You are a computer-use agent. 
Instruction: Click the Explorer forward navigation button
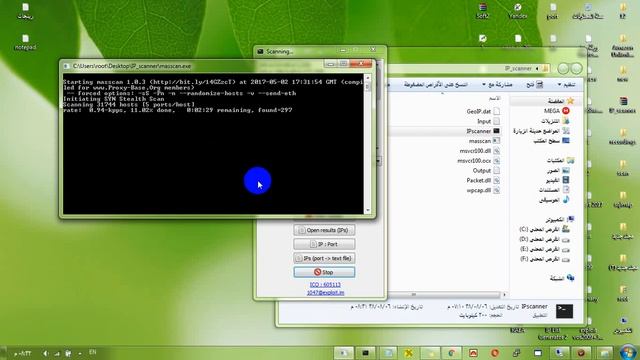point(563,69)
